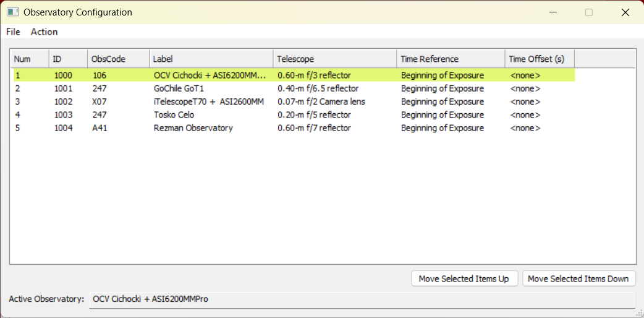
Task: Open the File menu
Action: click(13, 32)
